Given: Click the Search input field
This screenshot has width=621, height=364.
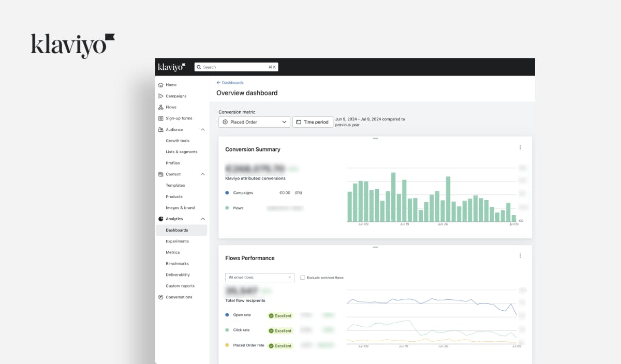Looking at the screenshot, I should [236, 67].
